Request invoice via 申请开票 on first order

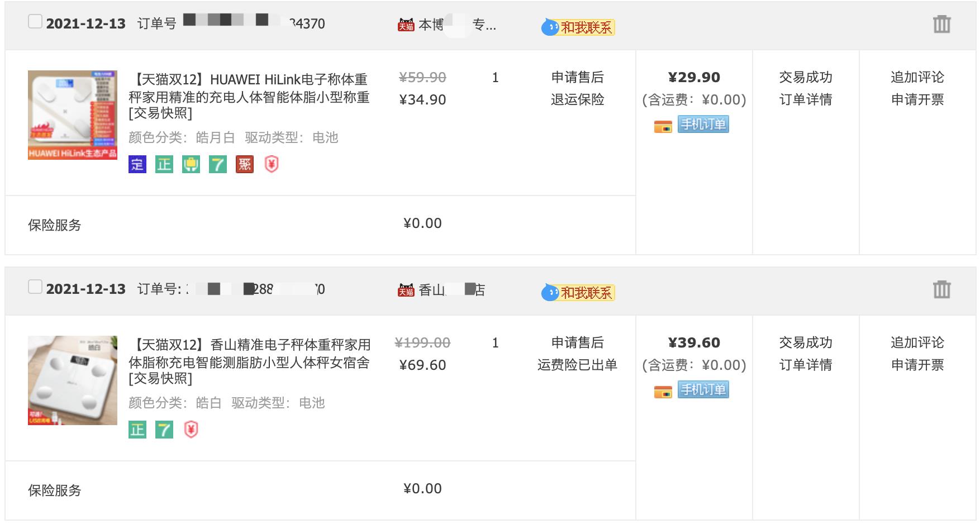pos(917,99)
